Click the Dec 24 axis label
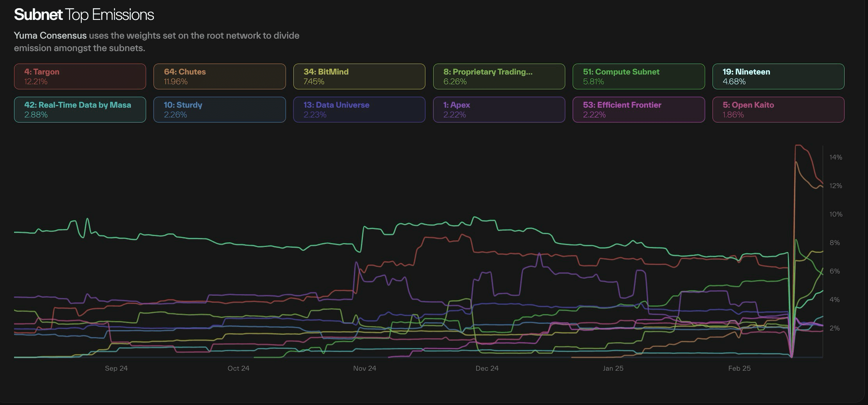This screenshot has width=868, height=405. [x=487, y=368]
